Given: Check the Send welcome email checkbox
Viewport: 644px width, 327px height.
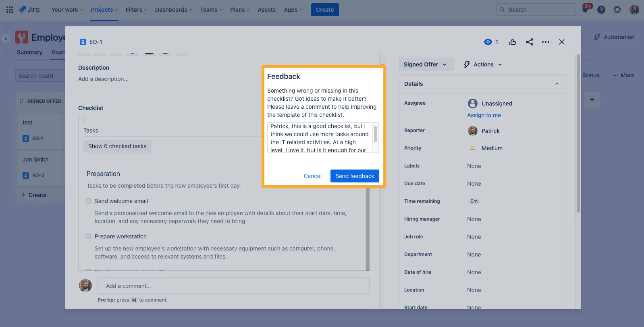Looking at the screenshot, I should coord(88,201).
